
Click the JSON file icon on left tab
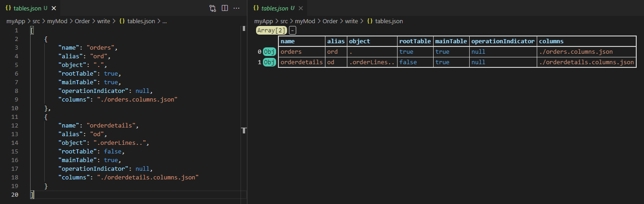(8, 8)
